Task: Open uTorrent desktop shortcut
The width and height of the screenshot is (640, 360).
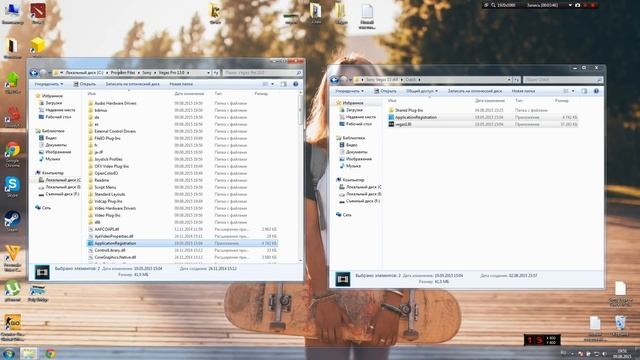Action: pyautogui.click(x=13, y=291)
